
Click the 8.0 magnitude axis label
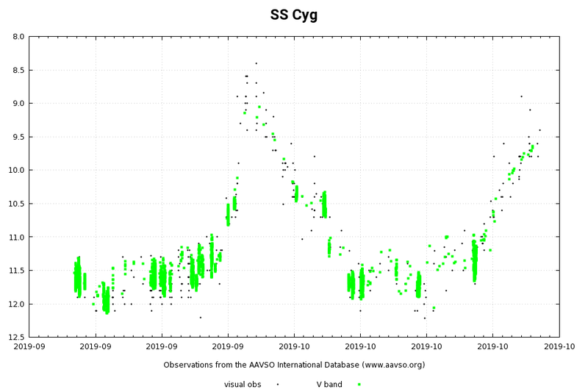point(19,37)
